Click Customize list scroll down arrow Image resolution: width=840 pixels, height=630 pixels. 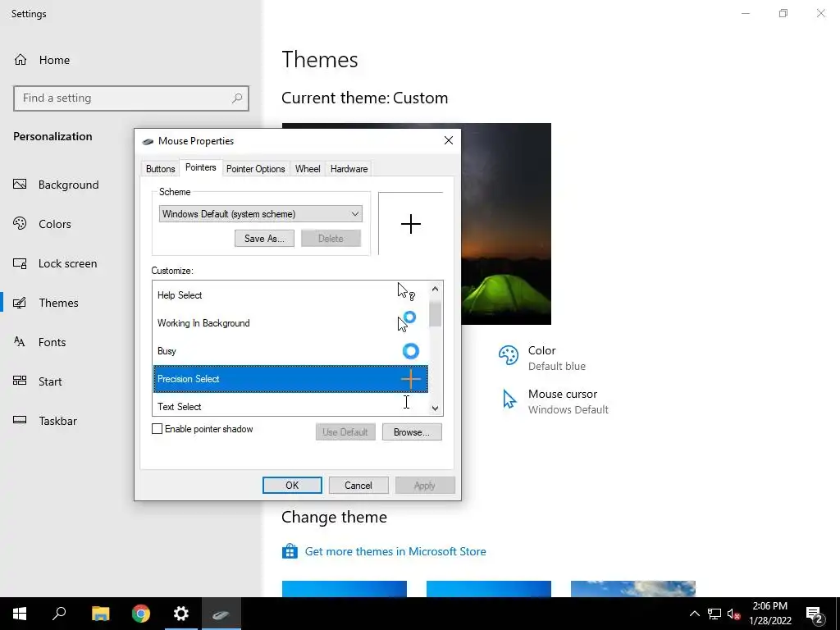(435, 409)
